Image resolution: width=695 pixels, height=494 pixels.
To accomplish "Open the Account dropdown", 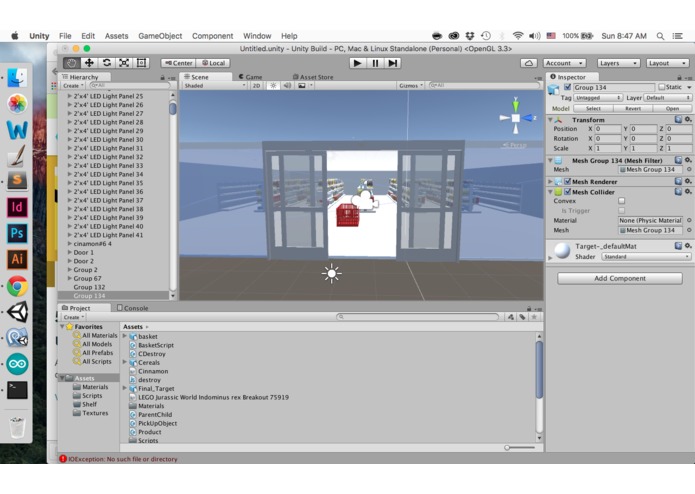I will [564, 63].
